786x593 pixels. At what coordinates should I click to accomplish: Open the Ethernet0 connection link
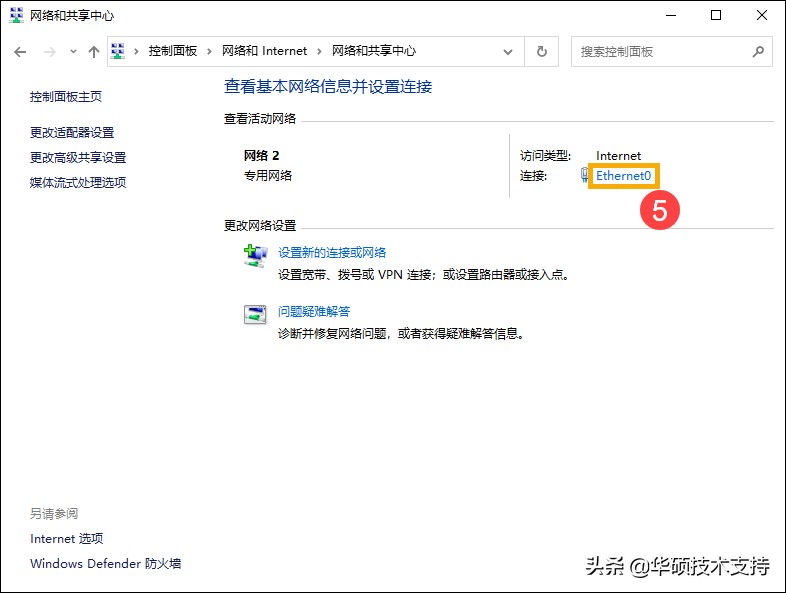point(624,176)
